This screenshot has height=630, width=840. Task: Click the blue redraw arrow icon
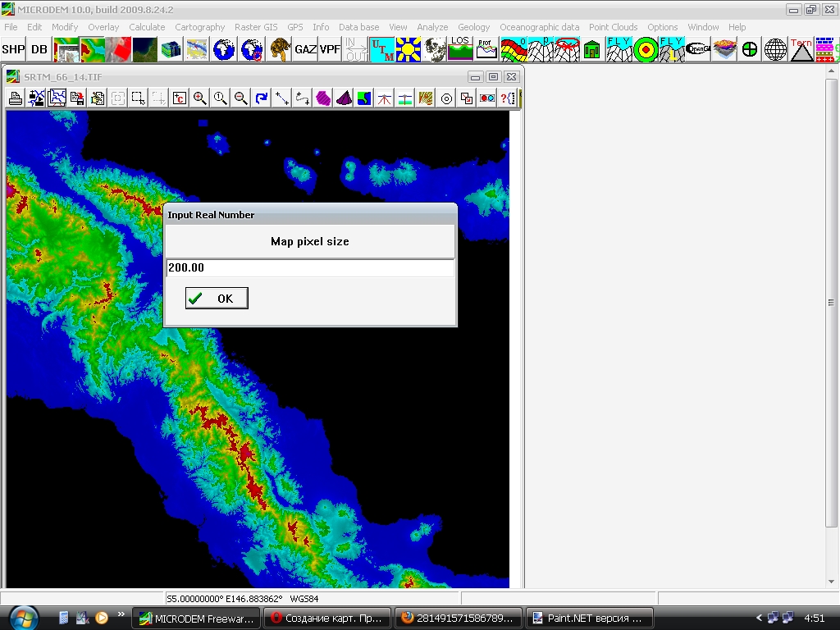(x=262, y=98)
